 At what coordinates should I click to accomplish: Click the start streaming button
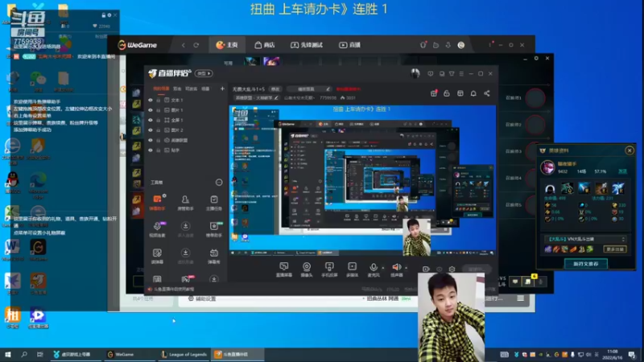click(476, 269)
